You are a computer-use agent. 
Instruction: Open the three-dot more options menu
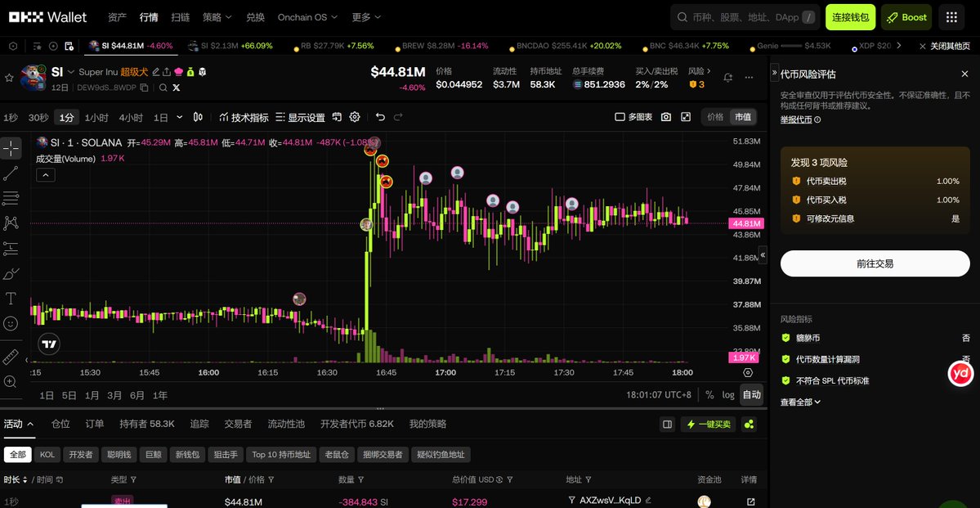click(x=750, y=78)
